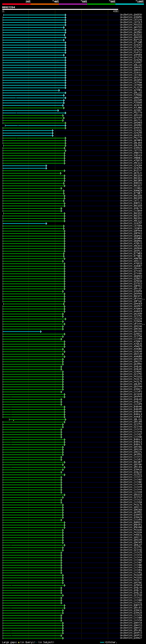Image resolution: width=146 pixels, height=644 pixels.
Task: Select label UniRef100_Q43552
Action: tap(131, 512)
